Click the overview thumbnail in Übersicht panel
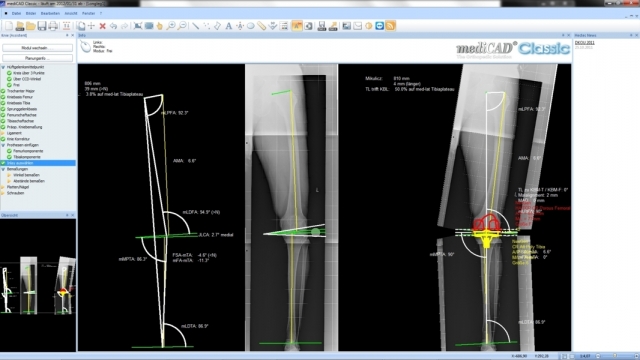The width and height of the screenshot is (640, 360). (38, 285)
